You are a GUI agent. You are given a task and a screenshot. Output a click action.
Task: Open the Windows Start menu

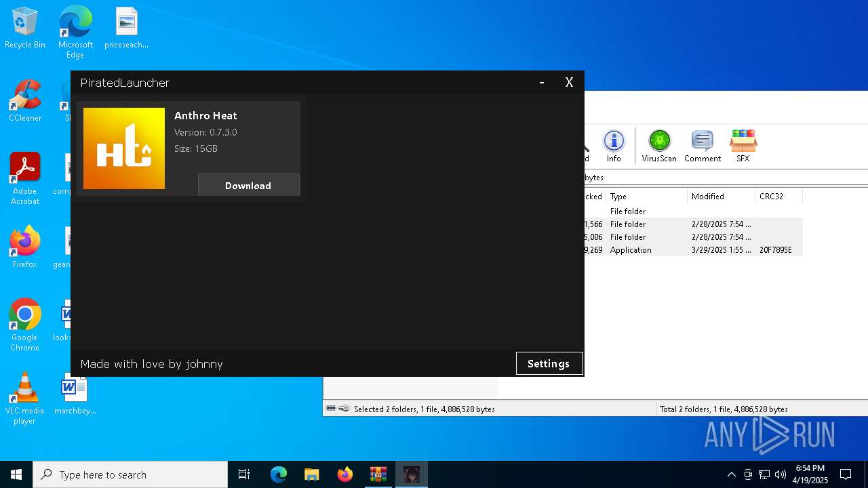[16, 474]
